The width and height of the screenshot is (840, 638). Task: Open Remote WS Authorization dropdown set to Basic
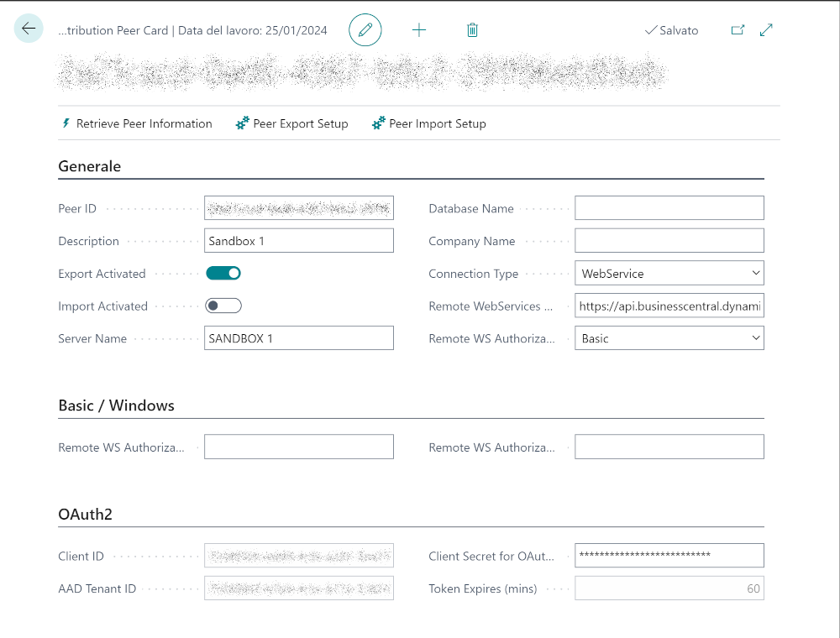pos(669,338)
